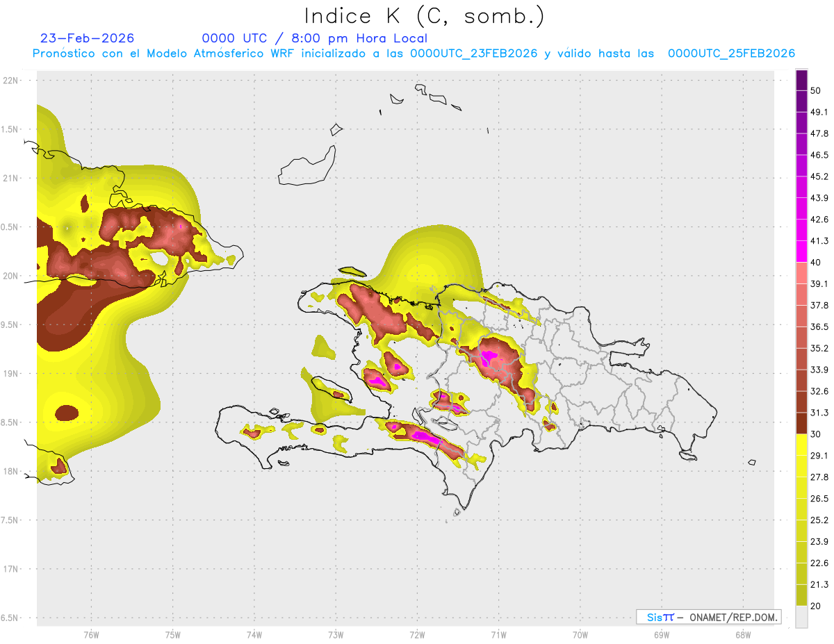834x644 pixels.
Task: Click the '29.1' legend value
Action: pos(819,455)
